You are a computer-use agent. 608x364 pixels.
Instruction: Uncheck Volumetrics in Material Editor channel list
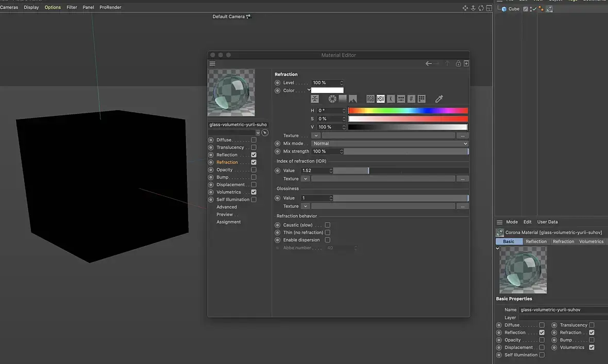tap(254, 192)
